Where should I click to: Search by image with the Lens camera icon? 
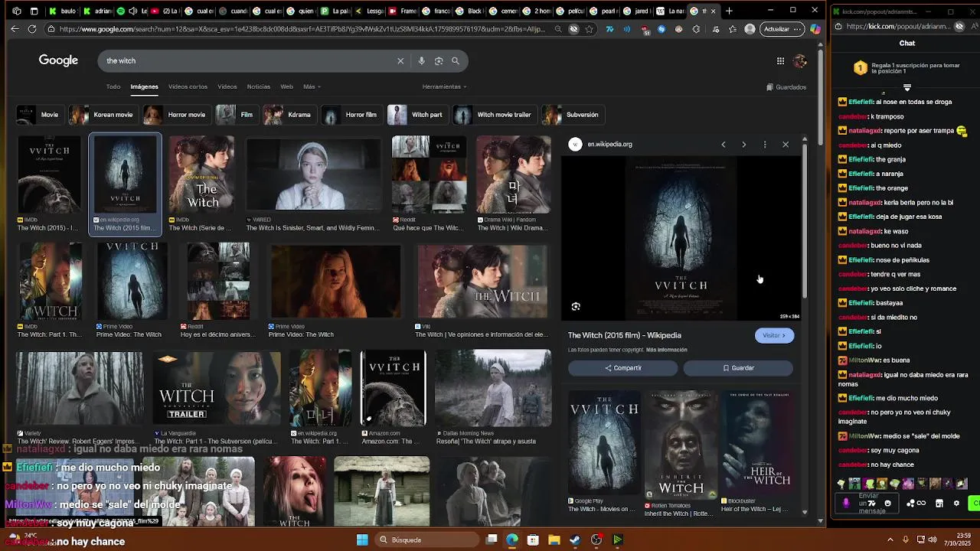pos(439,61)
